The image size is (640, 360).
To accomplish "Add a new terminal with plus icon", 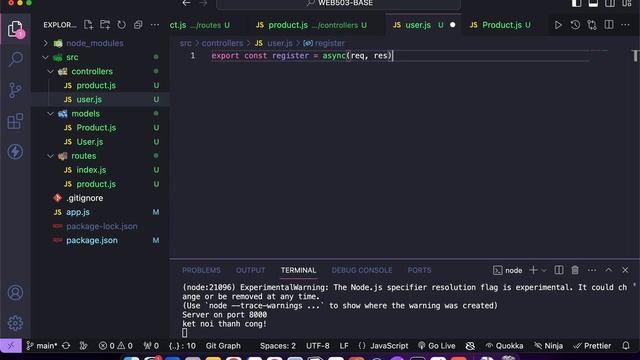I will [533, 270].
